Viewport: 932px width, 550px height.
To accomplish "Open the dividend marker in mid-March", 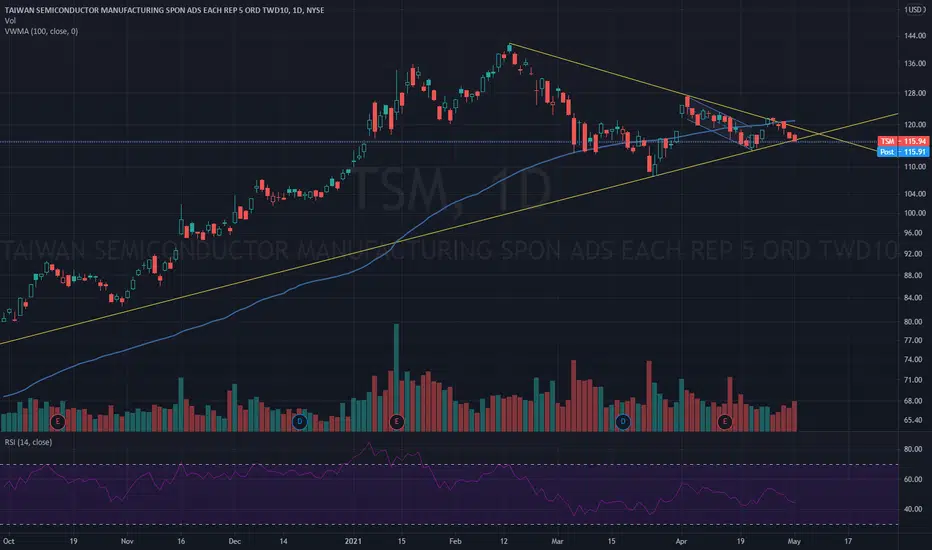I will pos(622,422).
